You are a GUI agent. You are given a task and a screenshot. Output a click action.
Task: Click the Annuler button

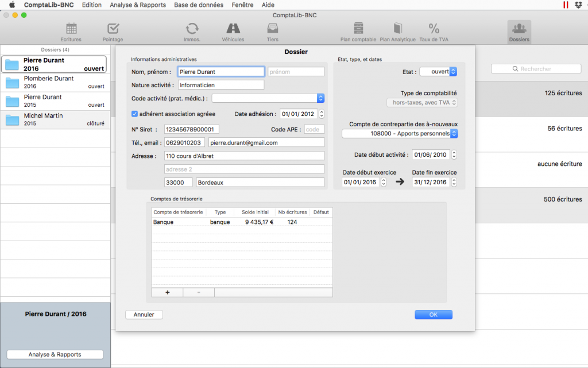pyautogui.click(x=144, y=315)
